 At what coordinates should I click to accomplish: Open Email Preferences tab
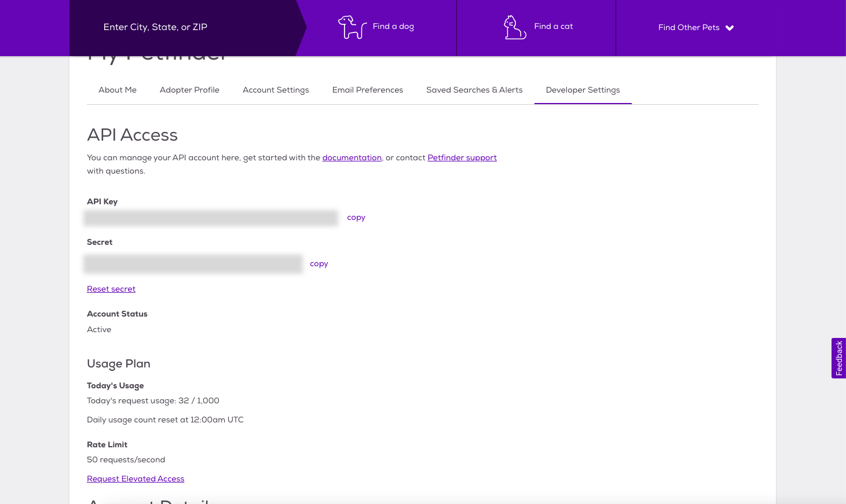368,90
